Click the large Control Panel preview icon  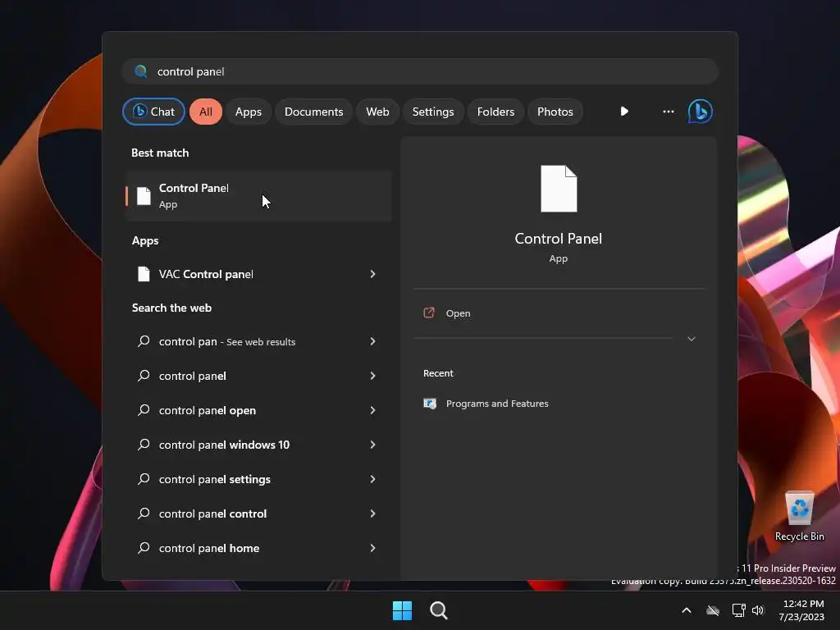[x=559, y=189]
